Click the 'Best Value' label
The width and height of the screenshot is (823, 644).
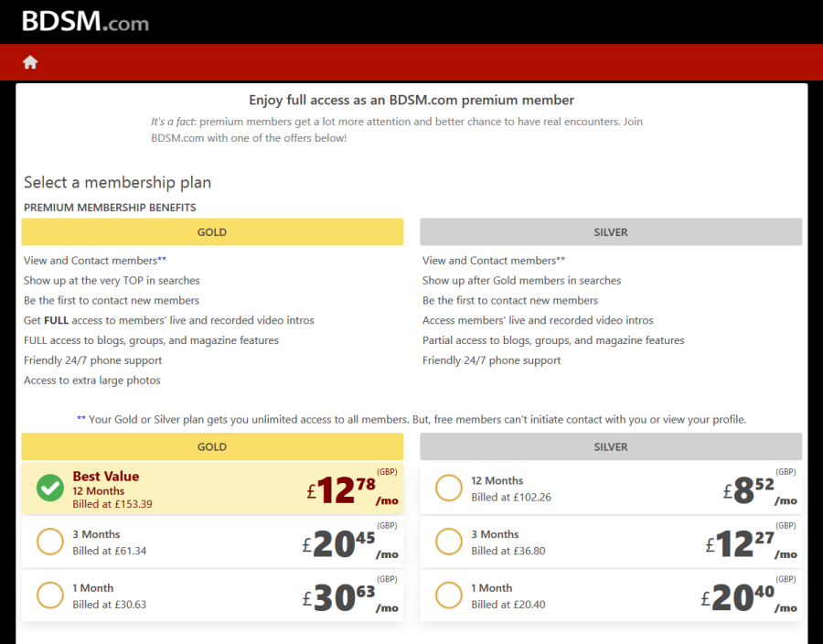point(106,476)
